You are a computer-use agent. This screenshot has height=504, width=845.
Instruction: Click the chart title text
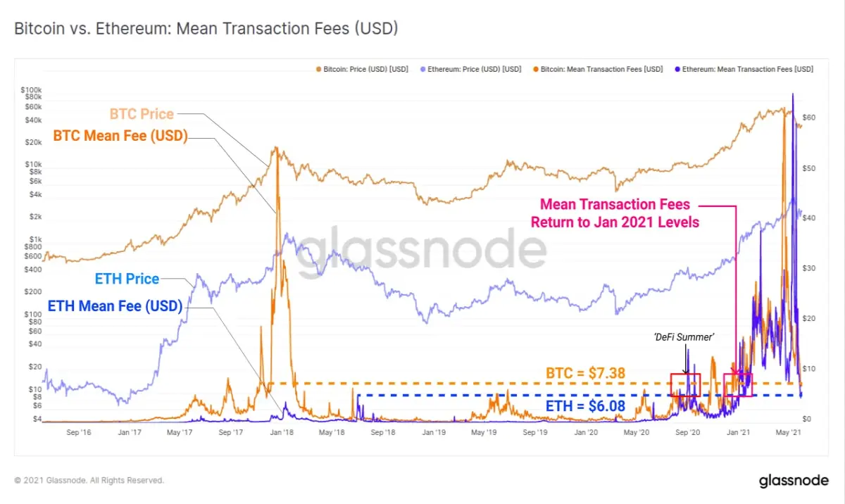pyautogui.click(x=206, y=29)
